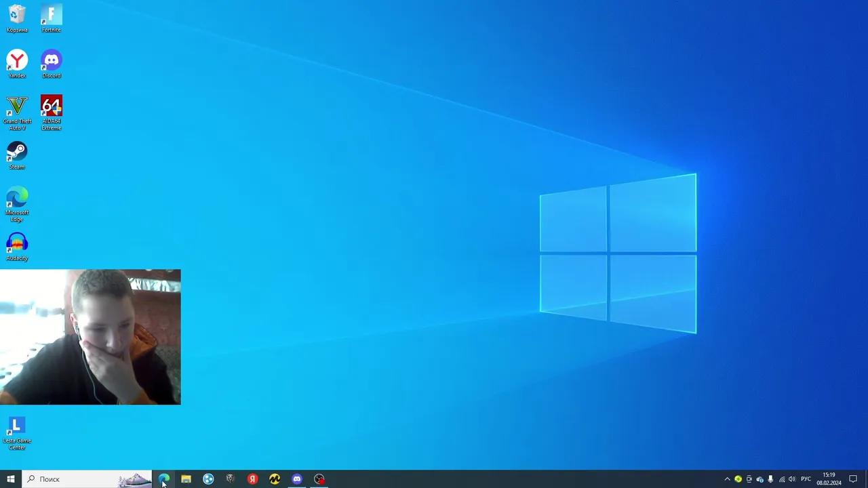Select the Yandex desktop shortcut
This screenshot has width=868, height=488.
point(17,63)
